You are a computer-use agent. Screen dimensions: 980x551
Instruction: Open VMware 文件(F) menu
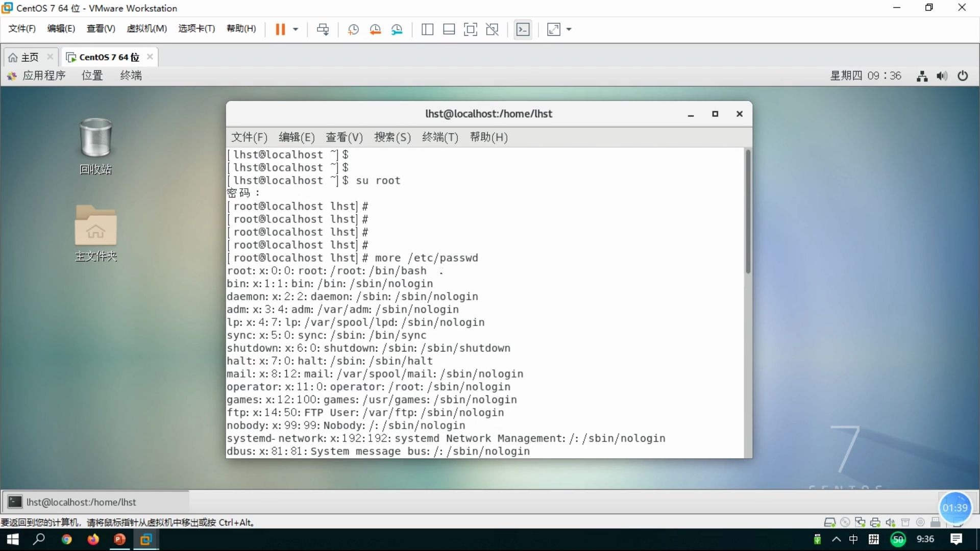22,29
